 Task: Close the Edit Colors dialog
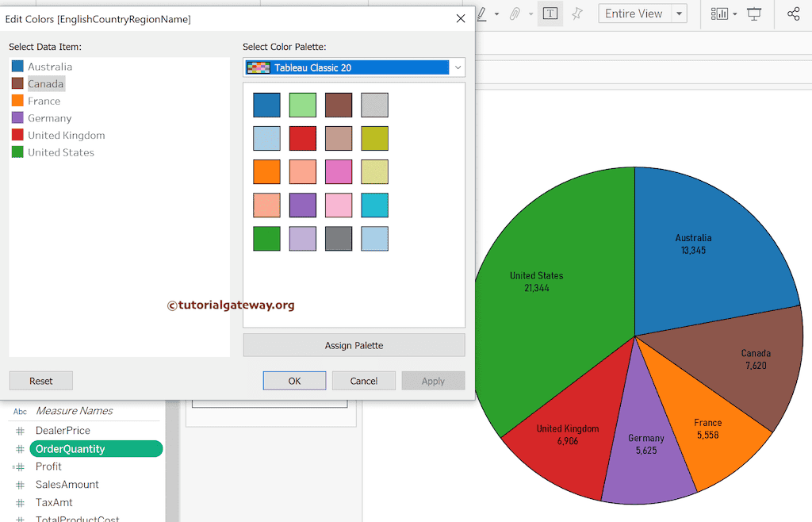(461, 19)
